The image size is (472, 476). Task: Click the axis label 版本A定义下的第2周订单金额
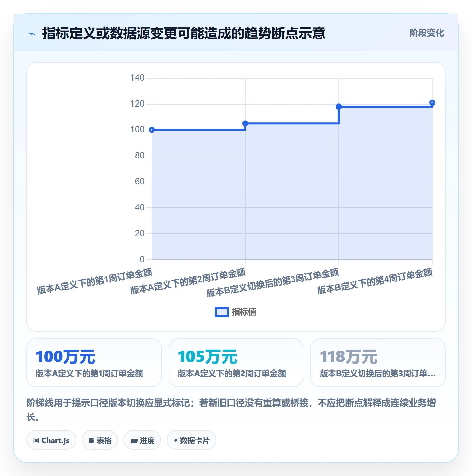188,281
